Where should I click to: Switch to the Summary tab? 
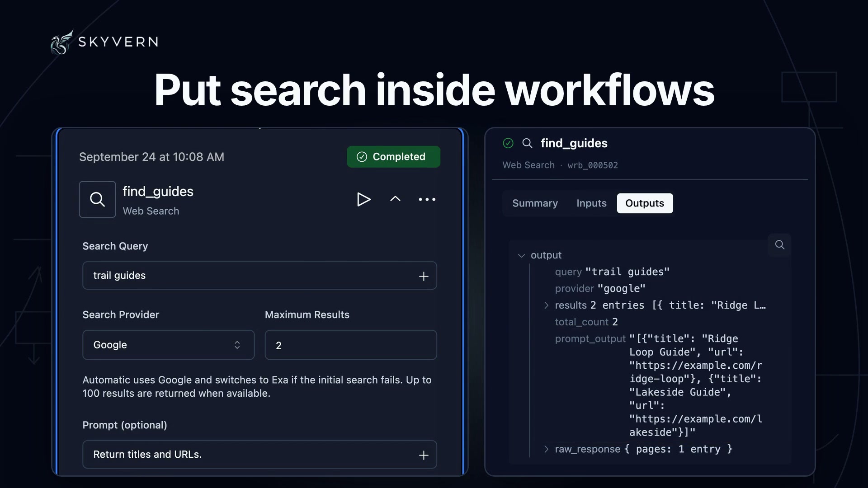535,203
